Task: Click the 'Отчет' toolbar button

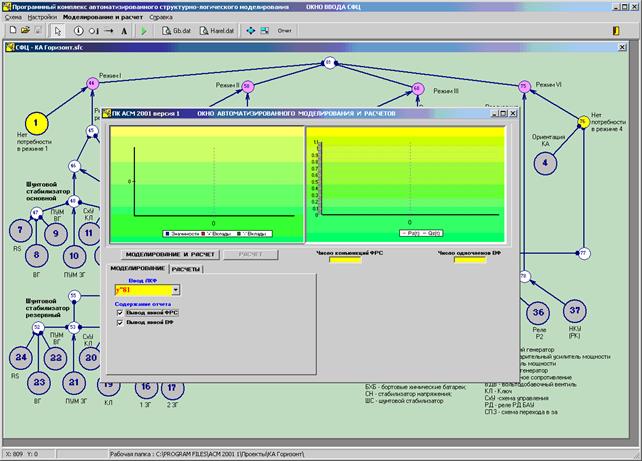Action: [287, 31]
